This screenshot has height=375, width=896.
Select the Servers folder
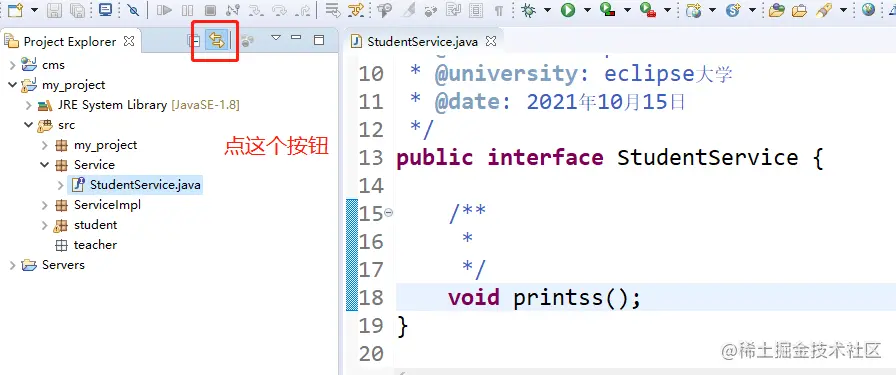[x=53, y=265]
